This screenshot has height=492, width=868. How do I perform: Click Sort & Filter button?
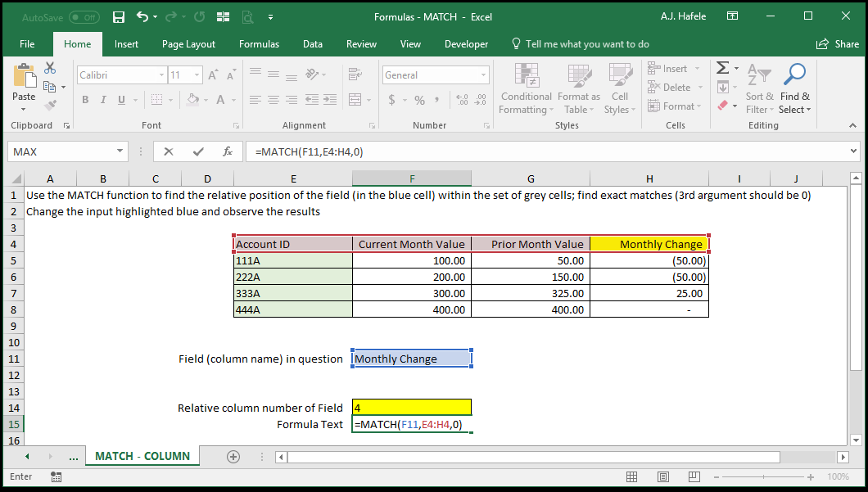coord(760,88)
